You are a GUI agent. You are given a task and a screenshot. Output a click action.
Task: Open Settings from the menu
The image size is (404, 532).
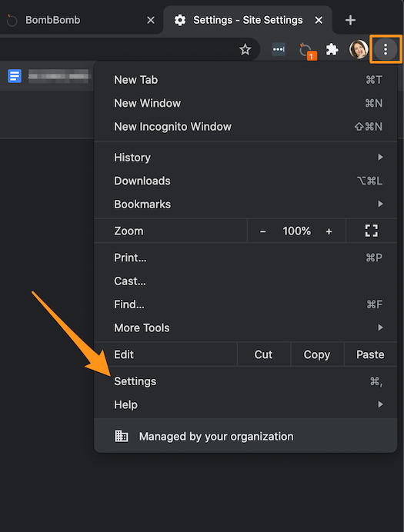(x=245, y=381)
